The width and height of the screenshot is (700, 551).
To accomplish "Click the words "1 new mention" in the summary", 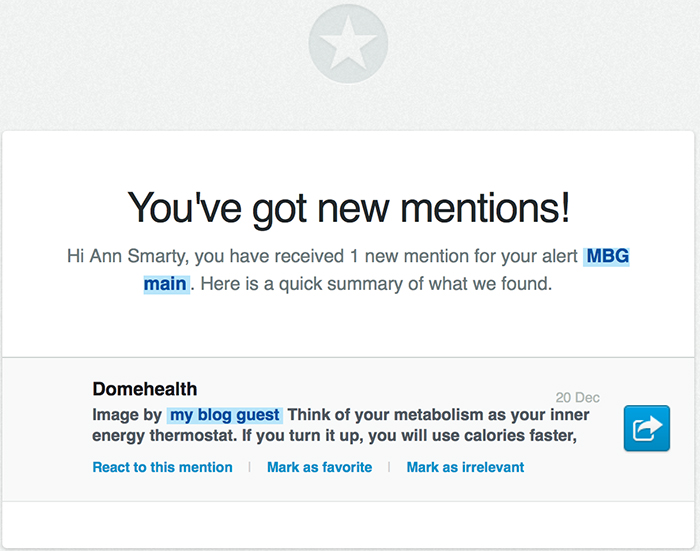I will point(412,256).
